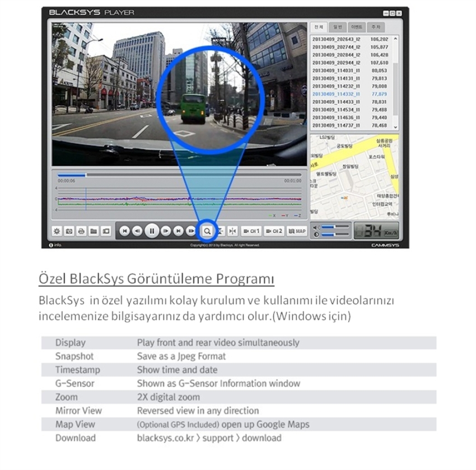The height and width of the screenshot is (470, 476).
Task: Minimize the BlackSys Player window
Action: pyautogui.click(x=386, y=13)
